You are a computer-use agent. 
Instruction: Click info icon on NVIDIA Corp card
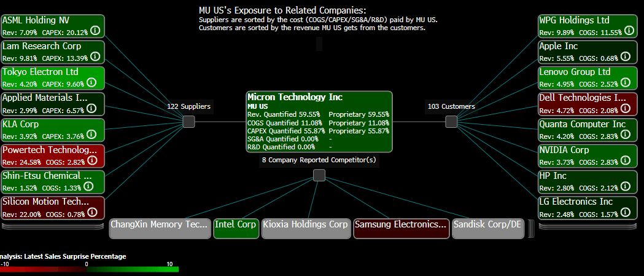(626, 161)
